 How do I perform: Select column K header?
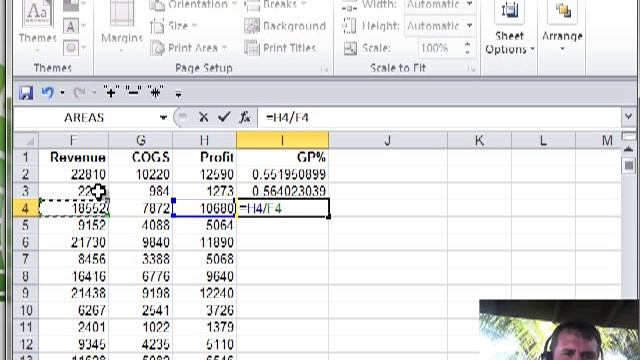[479, 140]
